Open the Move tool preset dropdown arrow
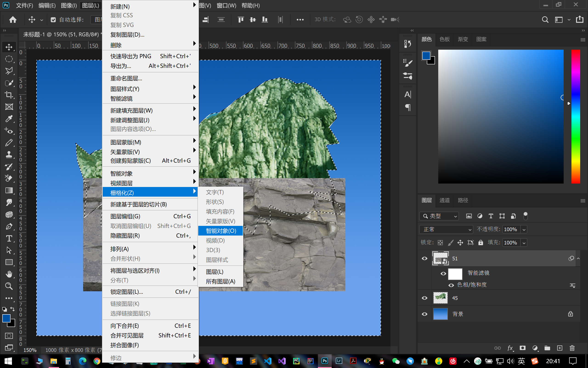 point(42,20)
